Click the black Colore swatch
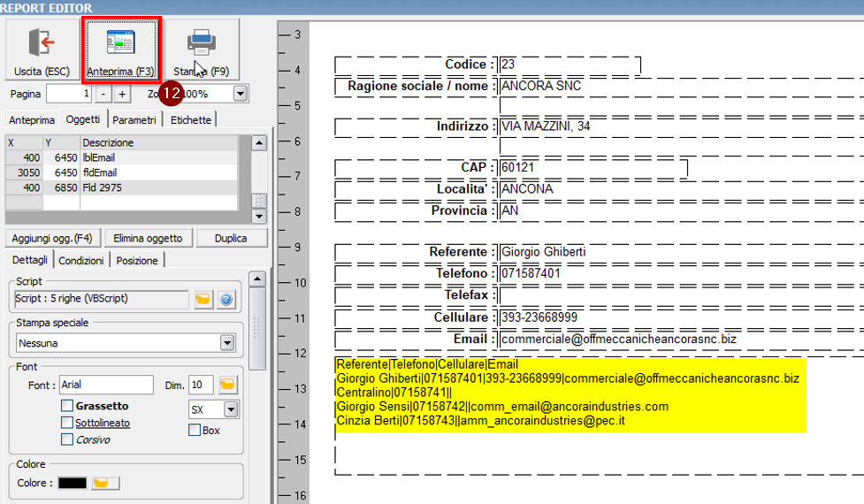The height and width of the screenshot is (504, 864). click(73, 483)
